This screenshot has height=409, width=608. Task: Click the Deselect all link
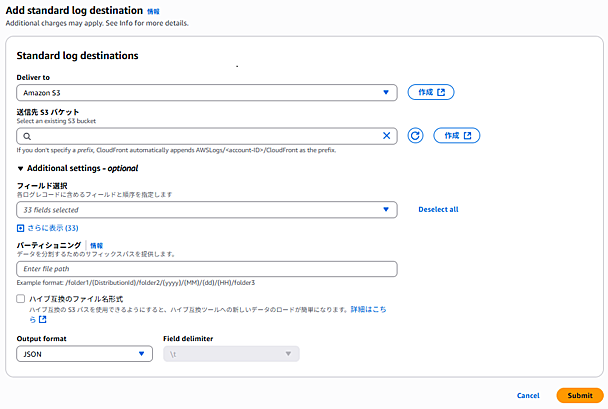pyautogui.click(x=438, y=210)
